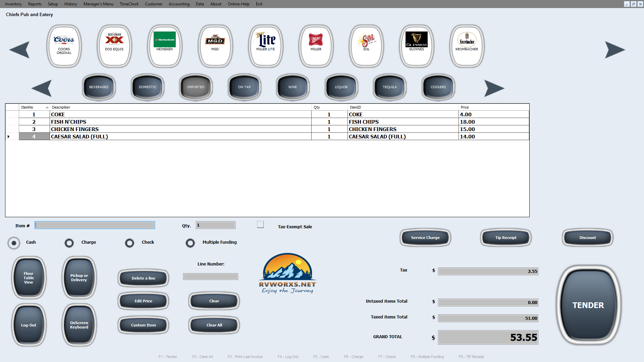Choose the Heineken beer button
The width and height of the screenshot is (644, 362).
pos(165,45)
